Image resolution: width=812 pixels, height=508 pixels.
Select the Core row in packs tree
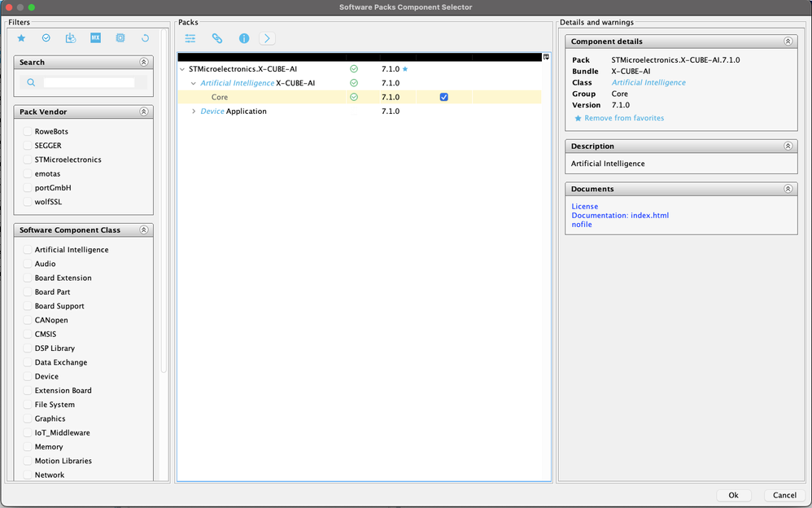click(360, 97)
